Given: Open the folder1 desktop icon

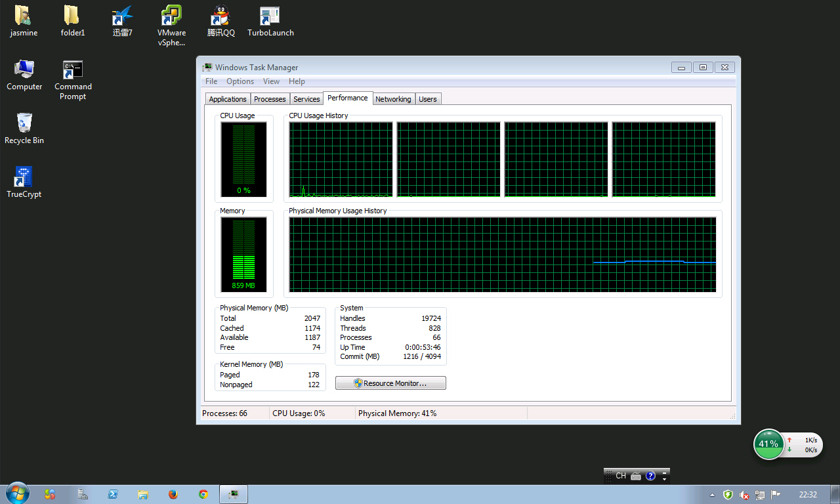Looking at the screenshot, I should [72, 21].
